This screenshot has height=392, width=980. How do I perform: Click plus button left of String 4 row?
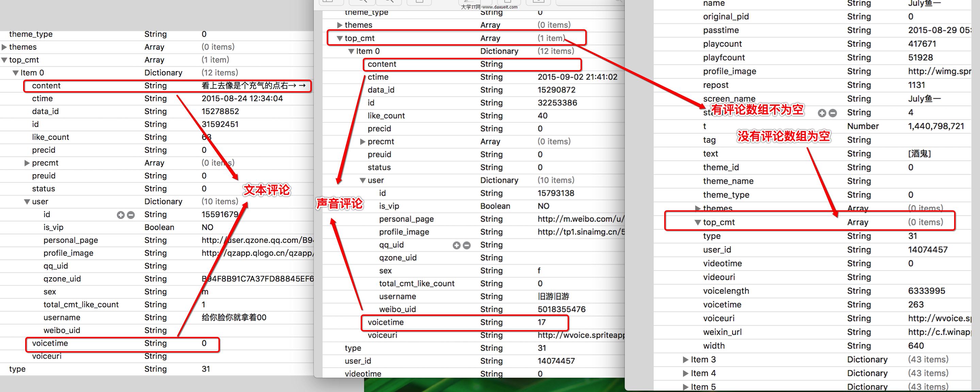[x=822, y=113]
